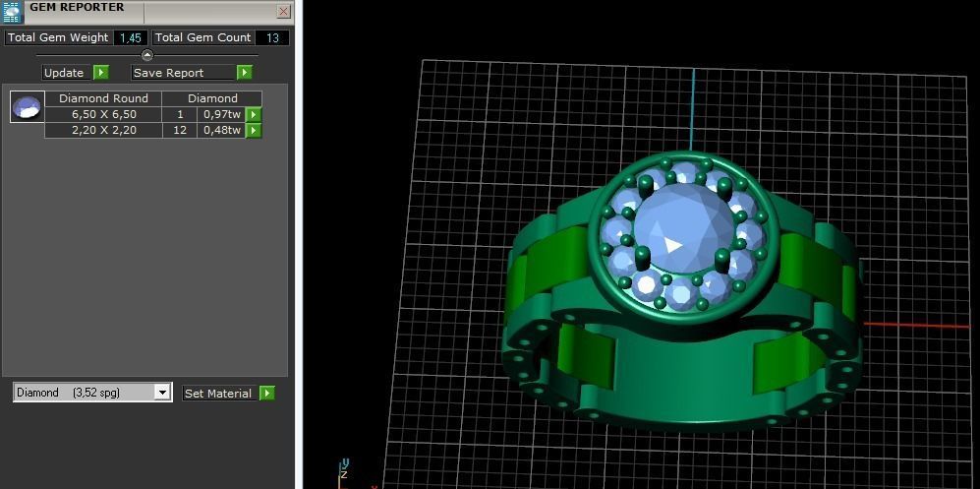
Task: Click the green arrow beside Update
Action: coord(100,73)
